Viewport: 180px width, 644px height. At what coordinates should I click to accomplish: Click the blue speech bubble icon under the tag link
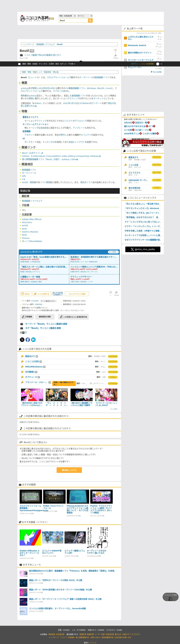pos(26,333)
